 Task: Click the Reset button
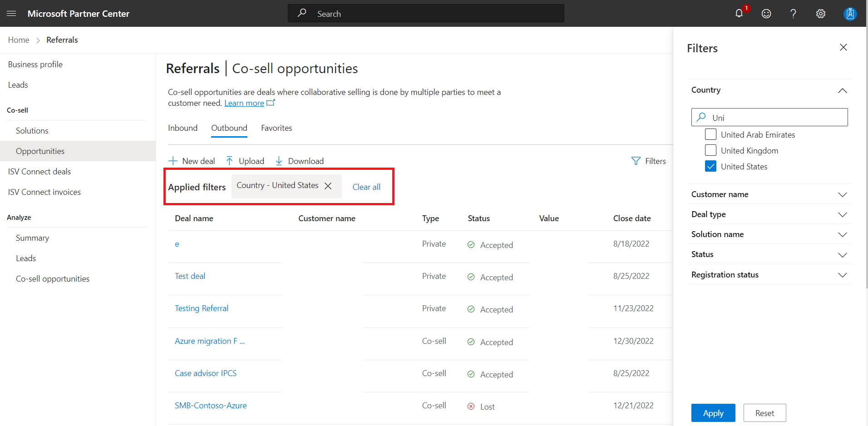point(764,413)
